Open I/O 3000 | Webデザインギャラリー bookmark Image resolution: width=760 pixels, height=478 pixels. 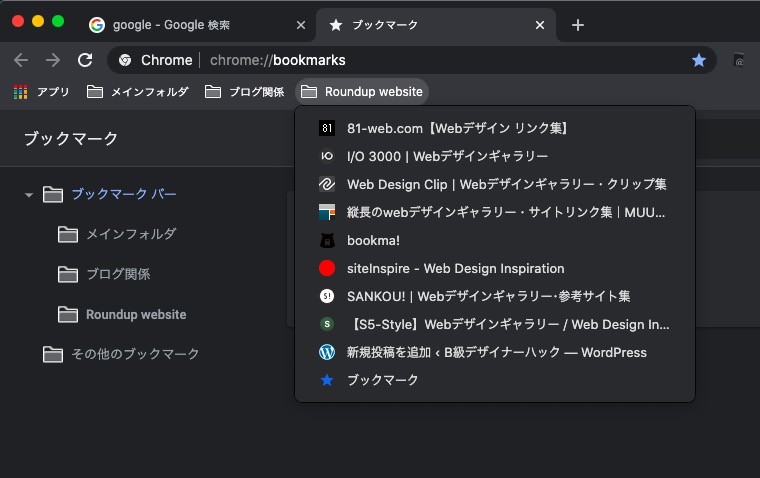[495, 156]
